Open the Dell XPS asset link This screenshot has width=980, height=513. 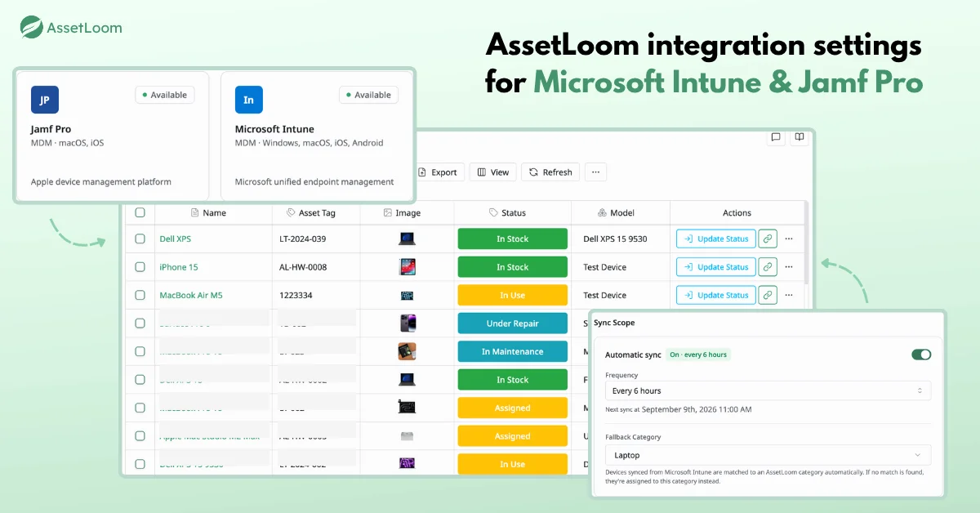(175, 239)
